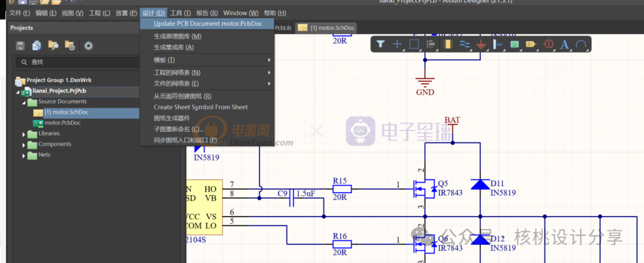Choose 子图重新命名 (C)...
Screen dimensions: 644x263
(207, 129)
